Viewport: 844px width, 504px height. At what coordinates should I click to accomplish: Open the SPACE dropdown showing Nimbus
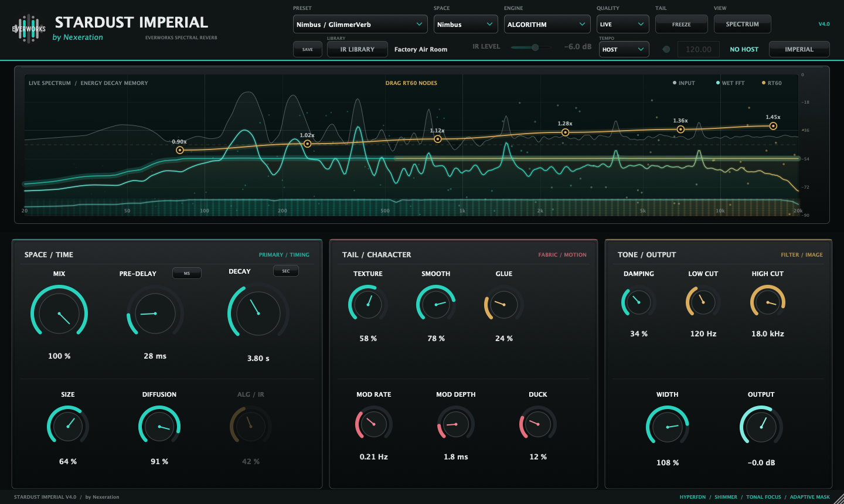point(466,24)
